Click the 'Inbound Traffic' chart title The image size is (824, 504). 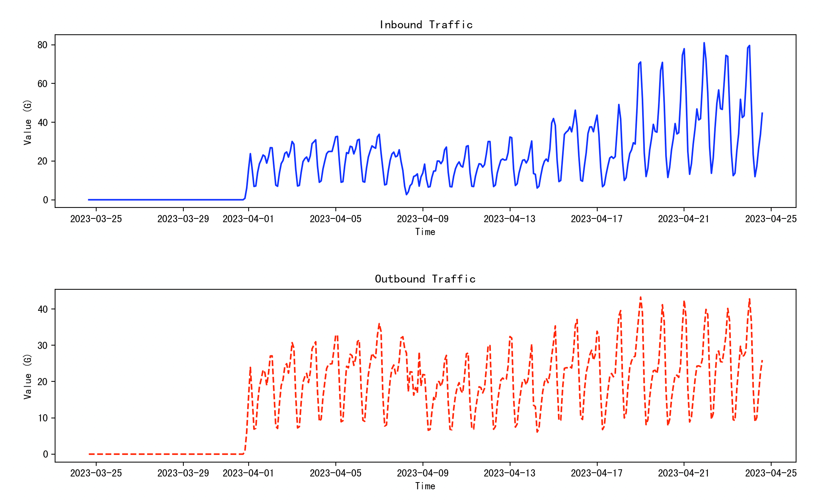coord(426,25)
